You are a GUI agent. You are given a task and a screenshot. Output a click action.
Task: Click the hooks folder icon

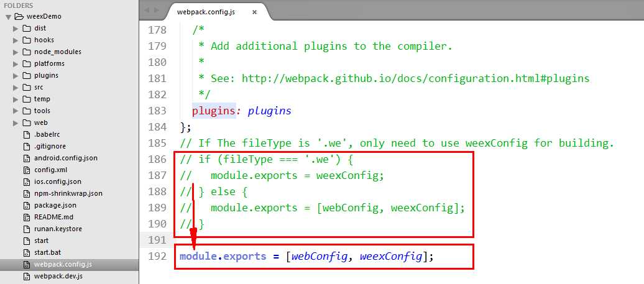pyautogui.click(x=27, y=40)
